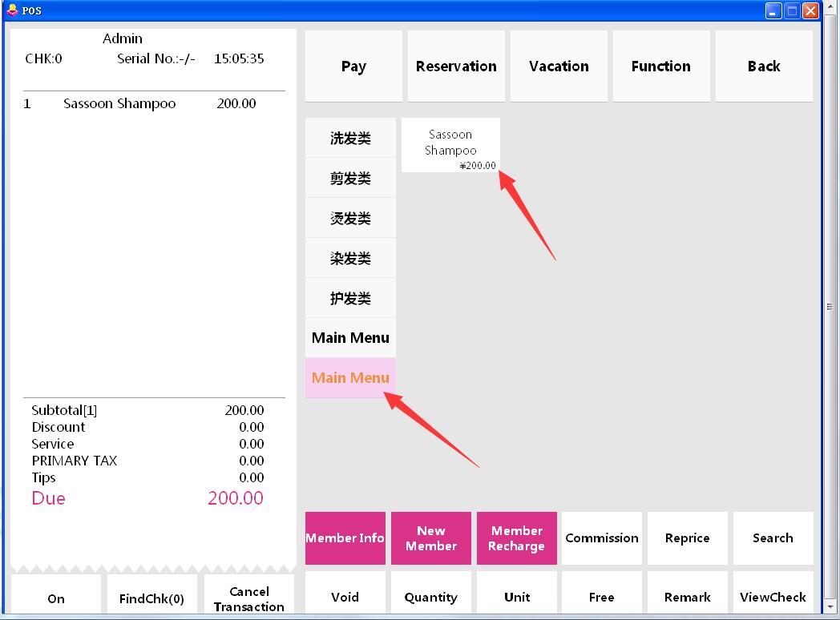Image resolution: width=840 pixels, height=620 pixels.
Task: Select the 剪发类 category
Action: tap(350, 178)
